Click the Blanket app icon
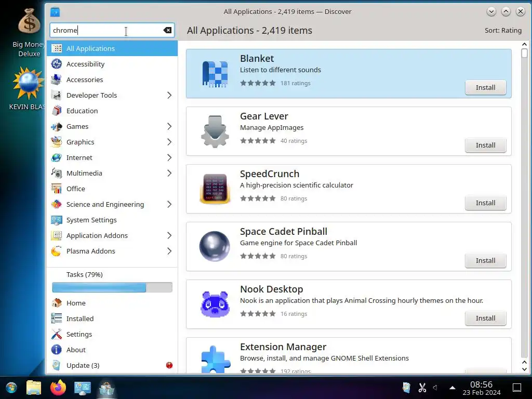532x399 pixels. 215,74
